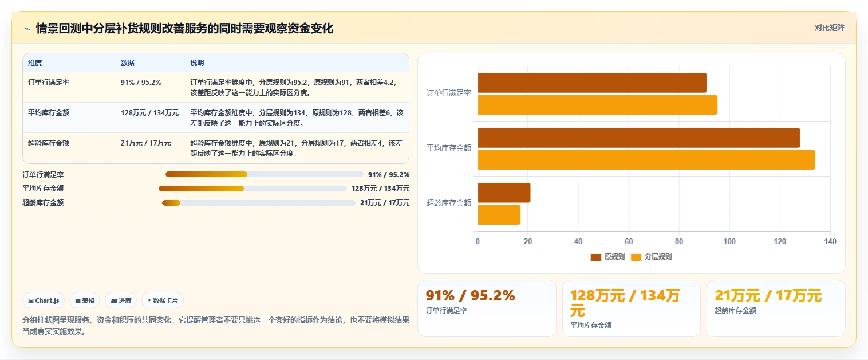Click x-axis tick label 60
Screen dimensions: 868x360
point(629,241)
